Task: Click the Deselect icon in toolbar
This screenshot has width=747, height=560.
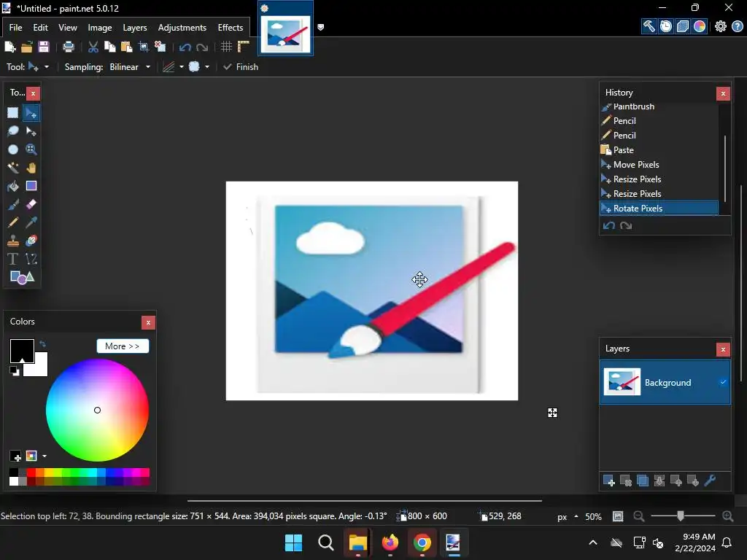Action: click(x=160, y=47)
